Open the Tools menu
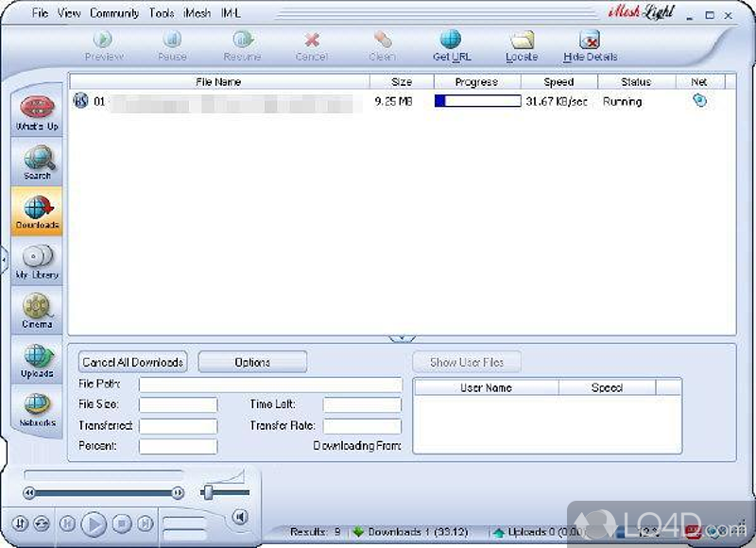 click(x=162, y=13)
